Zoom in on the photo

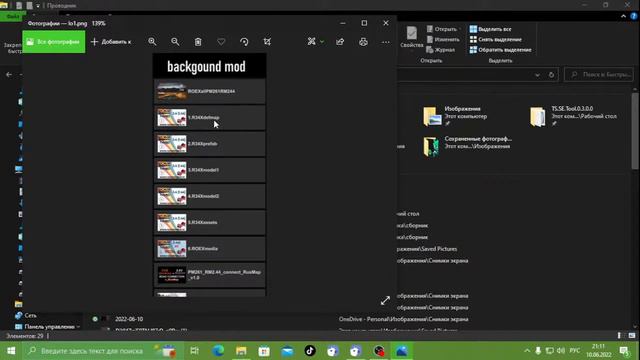click(152, 42)
